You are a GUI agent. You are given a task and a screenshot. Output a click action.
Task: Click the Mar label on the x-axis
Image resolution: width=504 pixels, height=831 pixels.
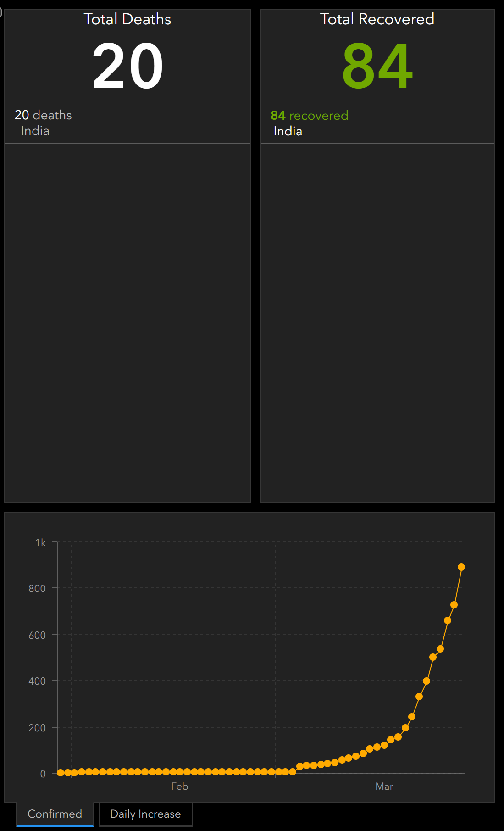[x=384, y=786]
